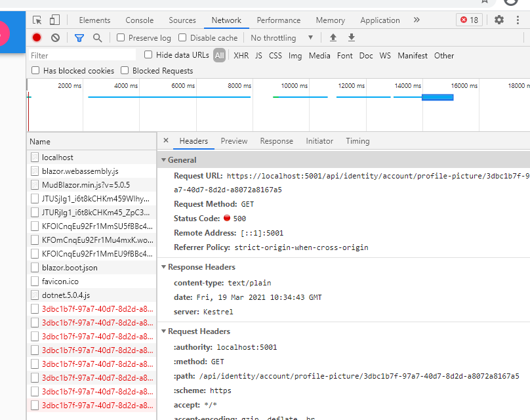The height and width of the screenshot is (420, 530).
Task: Check the Hide data URLs option
Action: [x=148, y=55]
